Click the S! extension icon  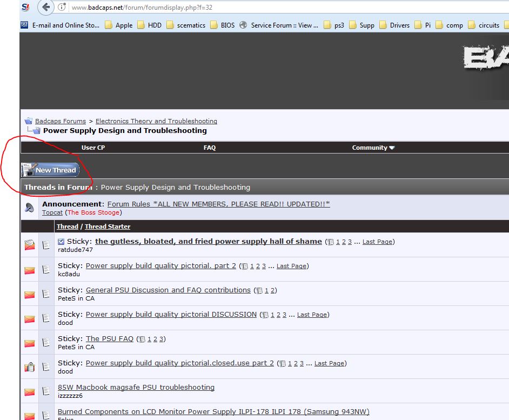pyautogui.click(x=25, y=7)
